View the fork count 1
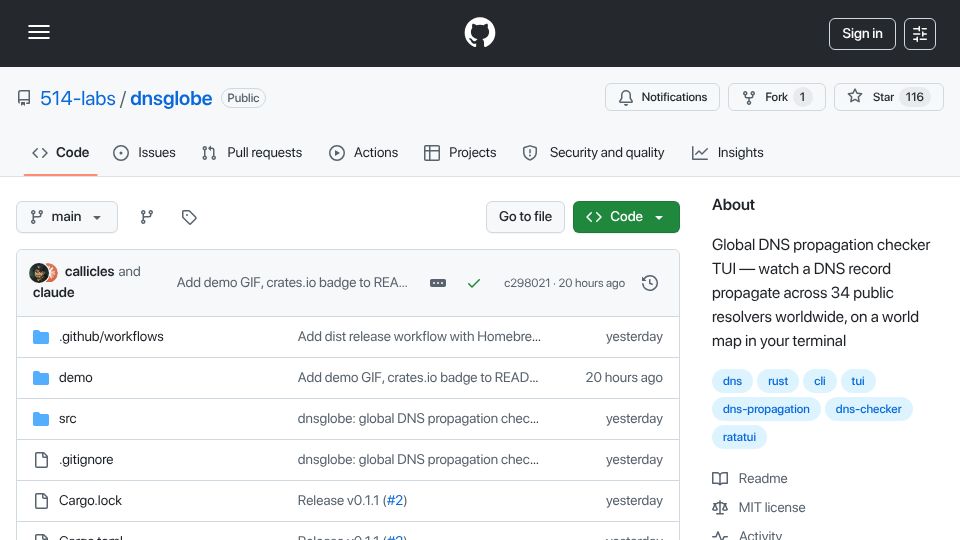This screenshot has width=960, height=540. click(802, 97)
